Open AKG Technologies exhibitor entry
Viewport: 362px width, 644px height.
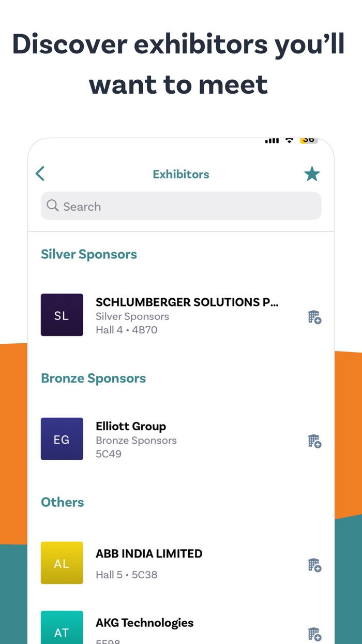click(x=144, y=623)
